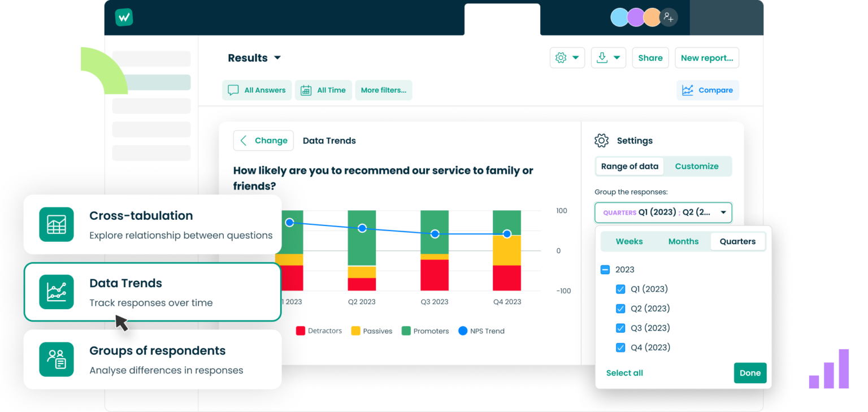The height and width of the screenshot is (412, 868).
Task: Select the Groups of respondents icon
Action: [57, 359]
